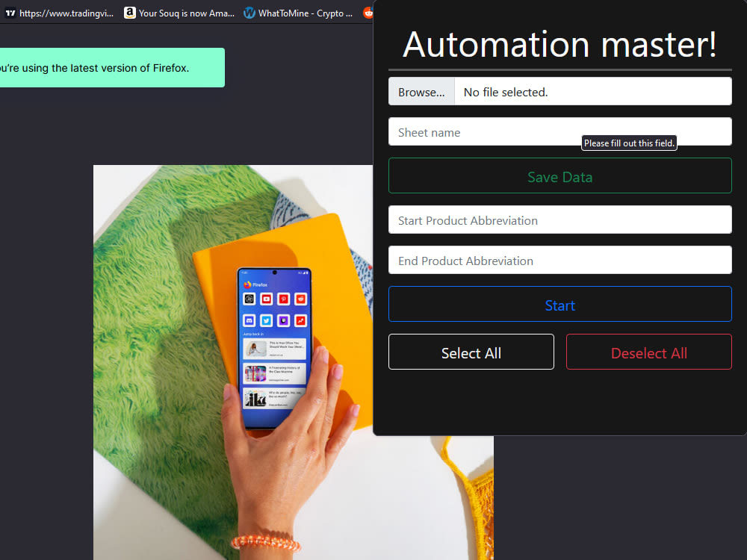747x560 pixels.
Task: Click the WhatToMine bookmark favicon
Action: click(249, 13)
